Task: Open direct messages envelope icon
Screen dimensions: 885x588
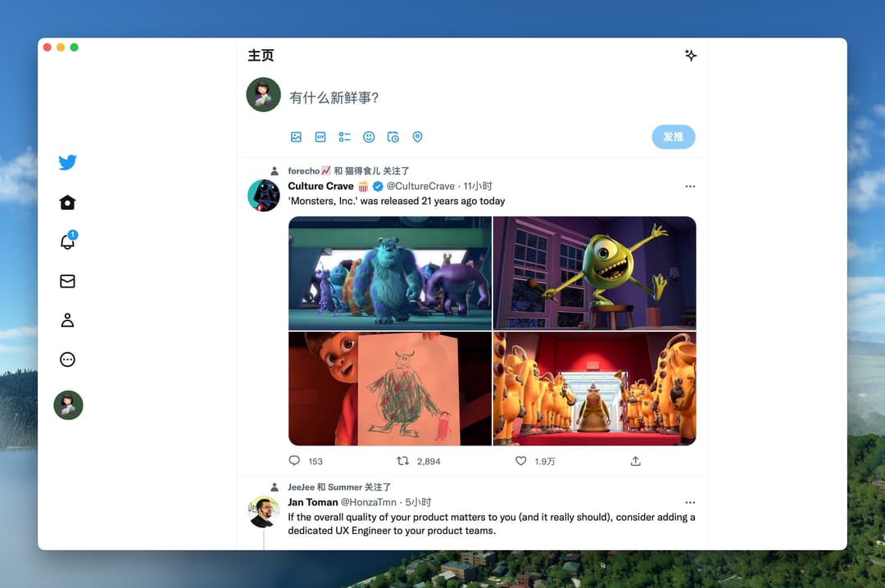Action: 68,281
